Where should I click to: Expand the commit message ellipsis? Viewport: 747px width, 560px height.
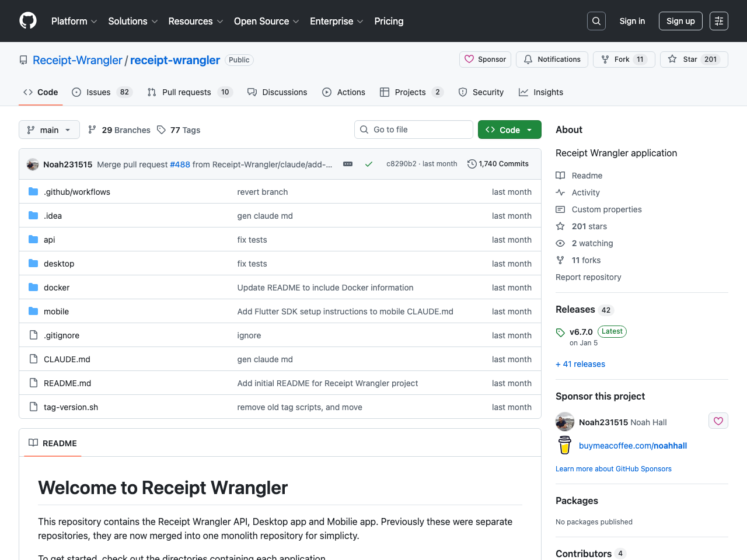click(x=348, y=164)
